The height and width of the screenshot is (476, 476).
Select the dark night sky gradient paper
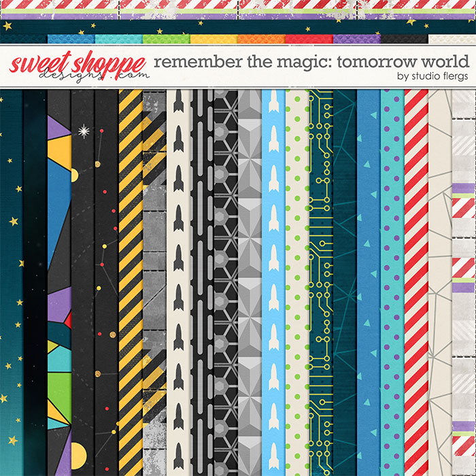click(35, 283)
